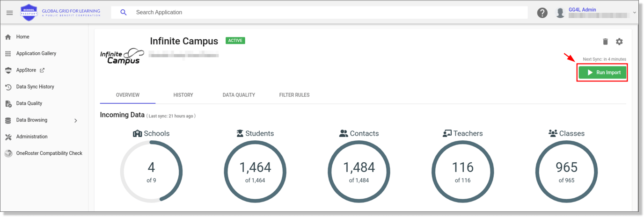Image resolution: width=644 pixels, height=217 pixels.
Task: Click the "Last sync: 21 hours ago" text
Action: point(171,116)
